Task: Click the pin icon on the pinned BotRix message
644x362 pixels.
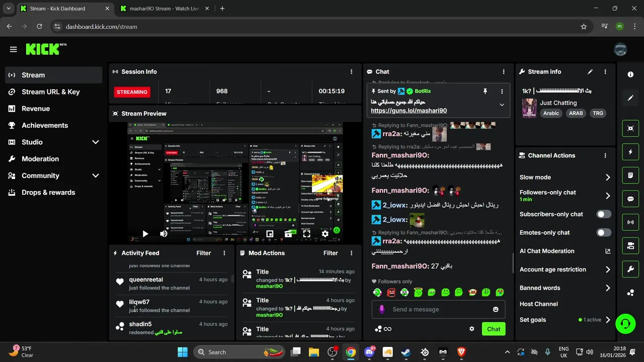Action: click(485, 91)
